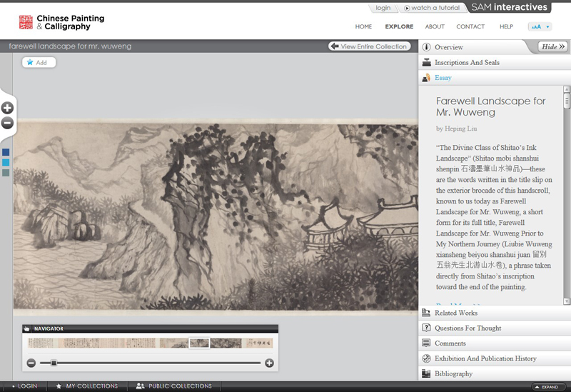
Task: Open the ABOUT menu item
Action: point(435,26)
